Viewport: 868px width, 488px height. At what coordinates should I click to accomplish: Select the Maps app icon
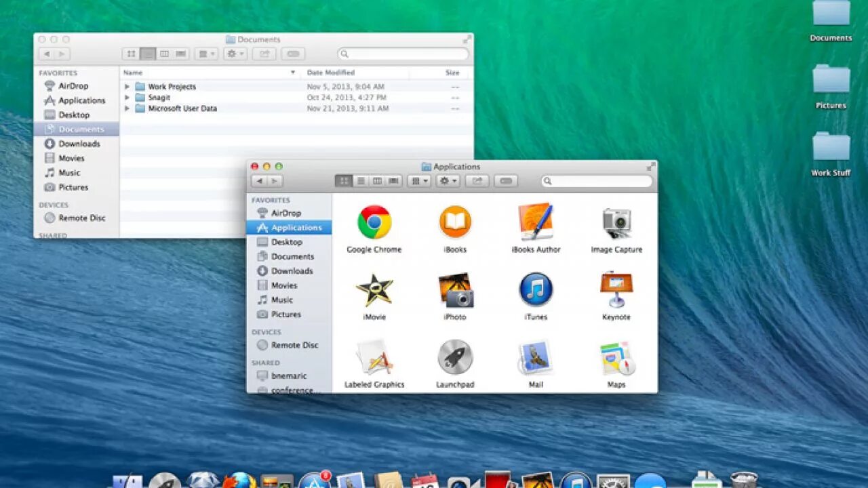pyautogui.click(x=616, y=357)
